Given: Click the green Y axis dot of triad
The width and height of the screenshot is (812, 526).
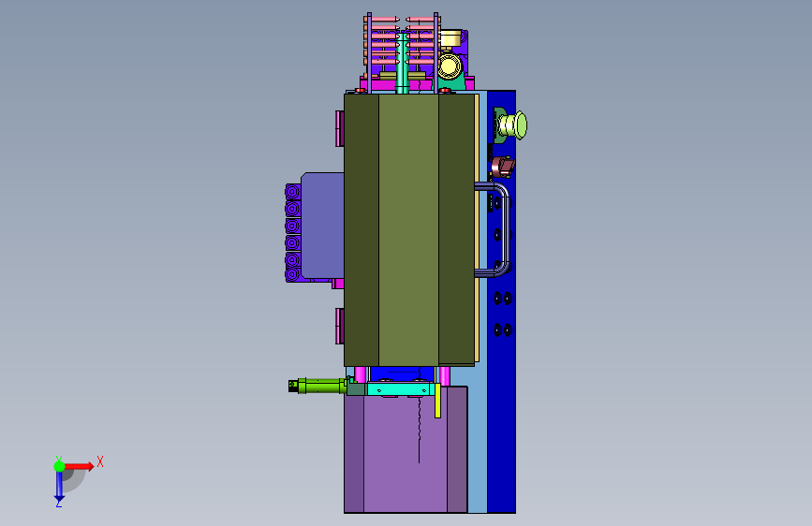Looking at the screenshot, I should 59,466.
